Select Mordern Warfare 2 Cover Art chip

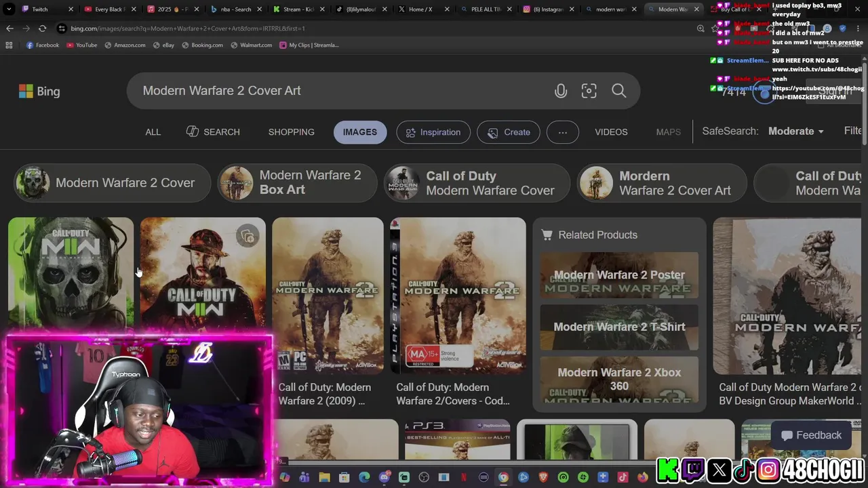662,183
